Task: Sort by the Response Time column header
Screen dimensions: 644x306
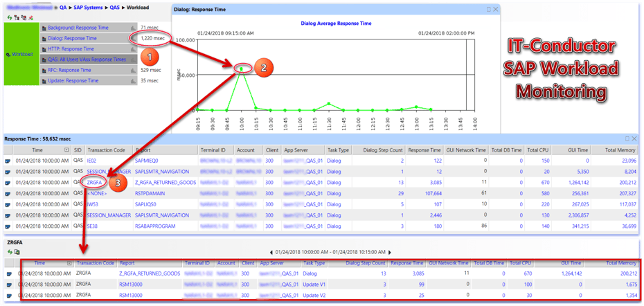Action: point(424,150)
